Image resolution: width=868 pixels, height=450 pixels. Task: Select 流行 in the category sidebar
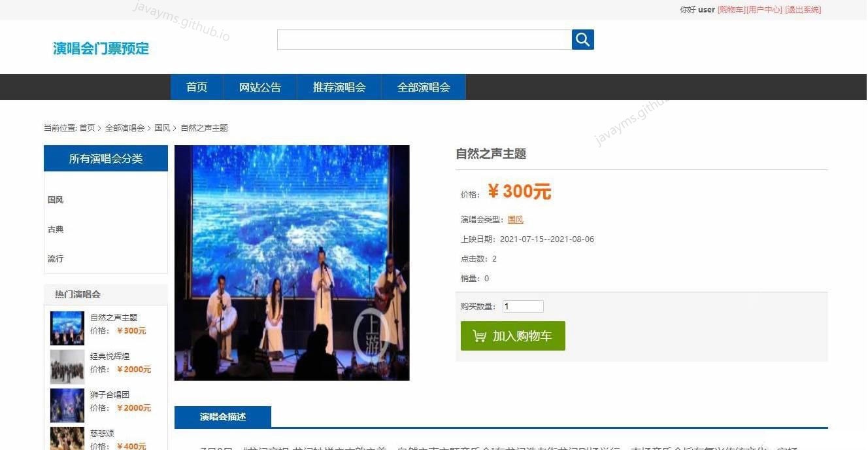tap(56, 259)
